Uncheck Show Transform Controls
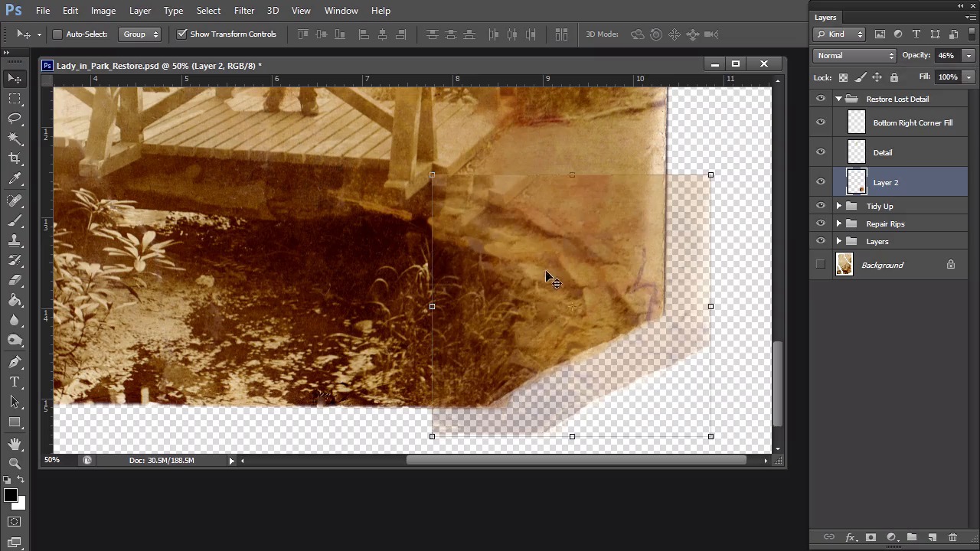 181,34
